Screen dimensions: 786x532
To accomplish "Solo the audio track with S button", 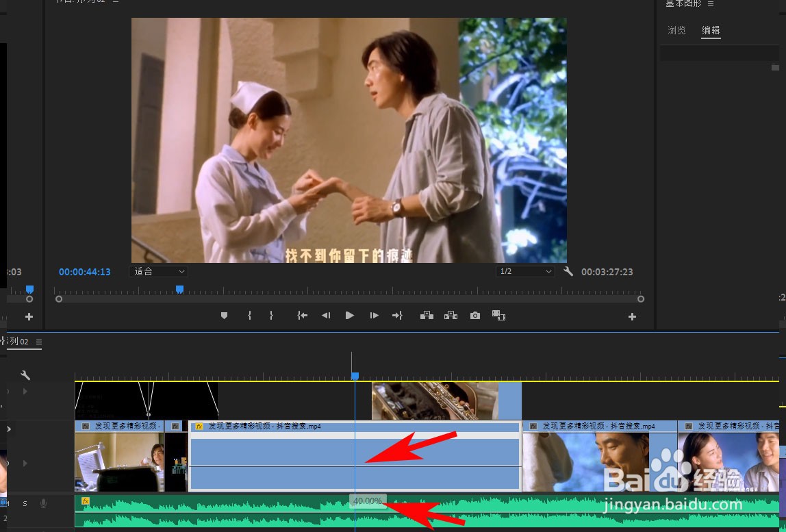I will (x=25, y=503).
